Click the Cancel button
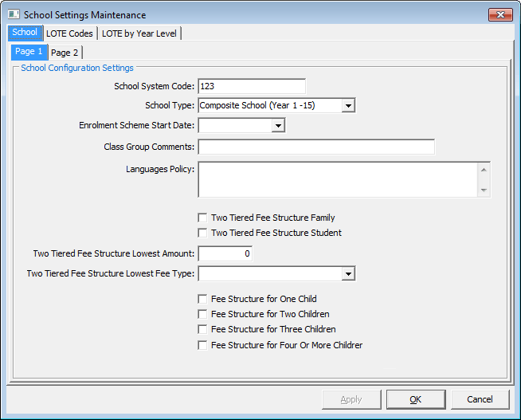This screenshot has width=521, height=420. point(480,399)
